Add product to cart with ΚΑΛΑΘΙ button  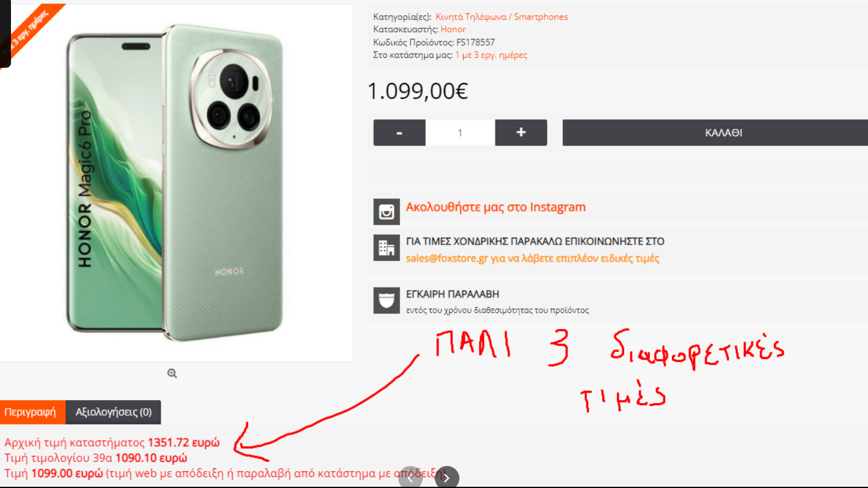pos(715,133)
